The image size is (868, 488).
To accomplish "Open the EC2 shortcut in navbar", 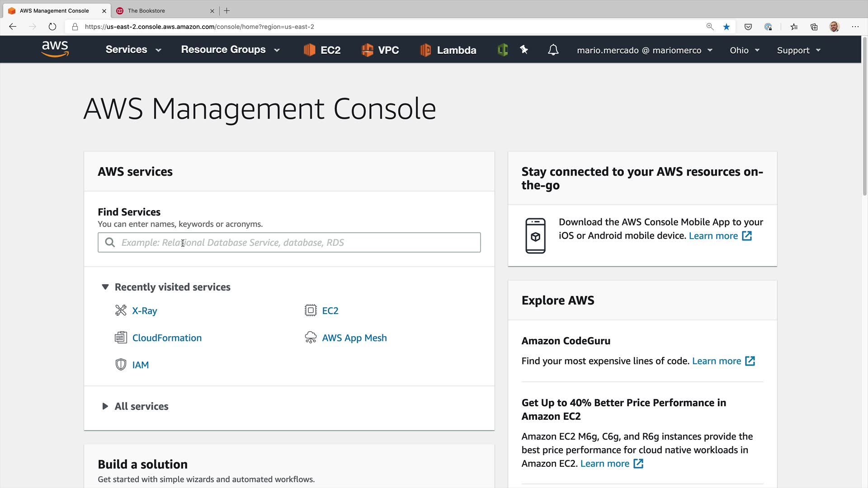I will pyautogui.click(x=322, y=50).
